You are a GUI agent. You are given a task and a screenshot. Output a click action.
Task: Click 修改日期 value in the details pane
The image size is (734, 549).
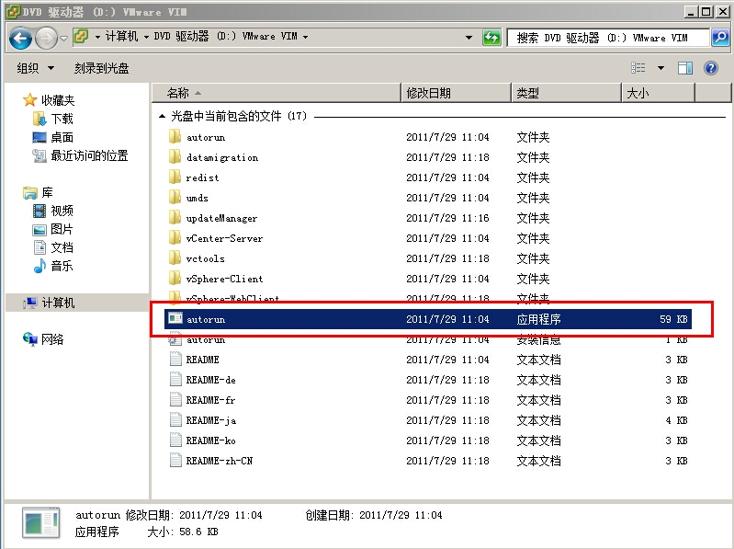(220, 515)
